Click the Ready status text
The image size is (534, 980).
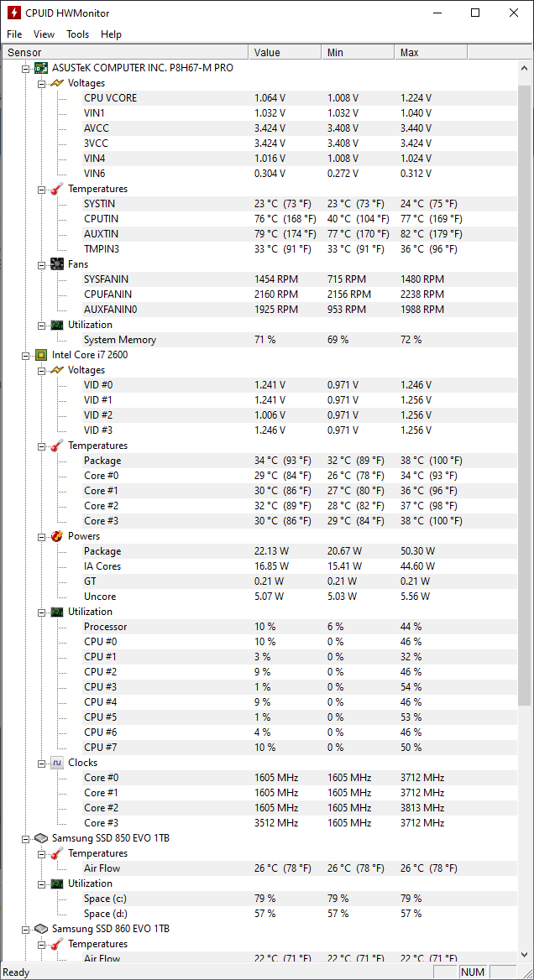click(x=16, y=972)
